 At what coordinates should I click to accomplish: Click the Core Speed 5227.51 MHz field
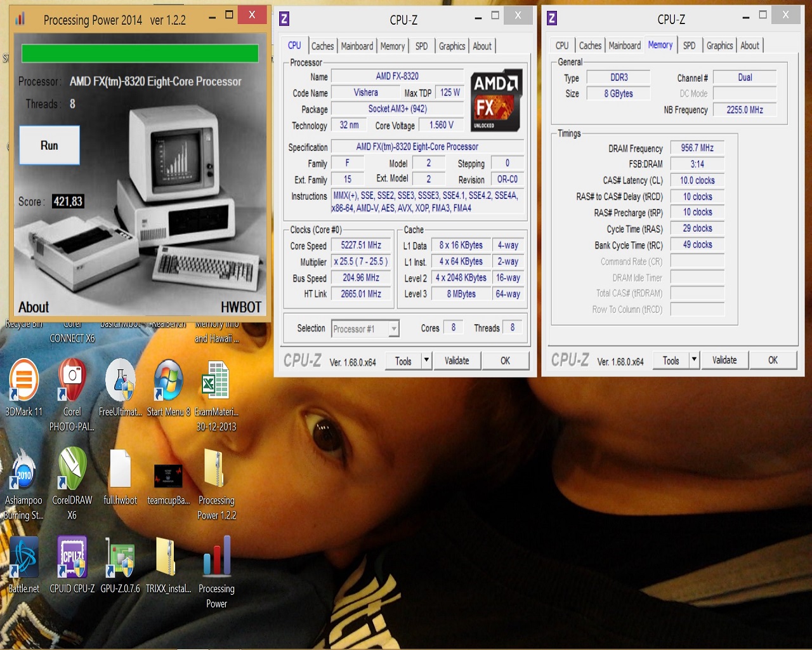click(x=362, y=245)
